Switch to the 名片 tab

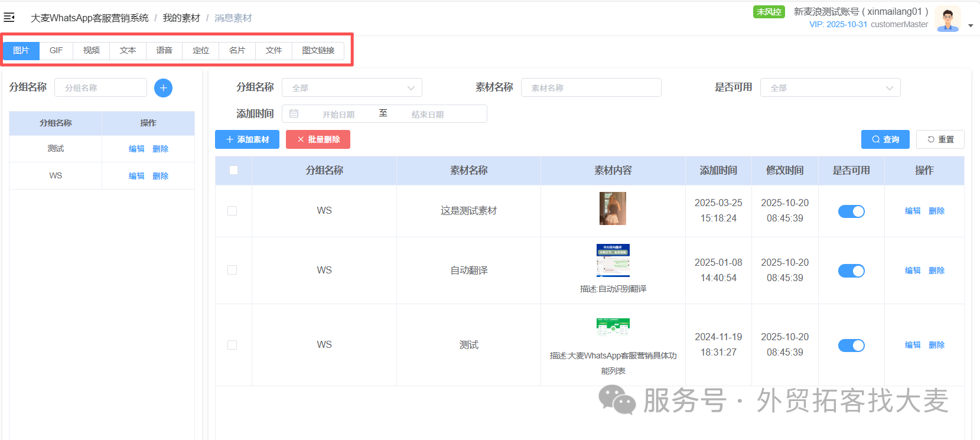point(237,51)
